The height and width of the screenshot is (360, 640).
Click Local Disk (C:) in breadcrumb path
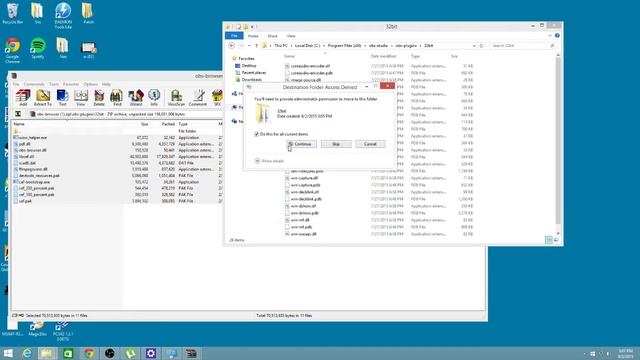307,46
